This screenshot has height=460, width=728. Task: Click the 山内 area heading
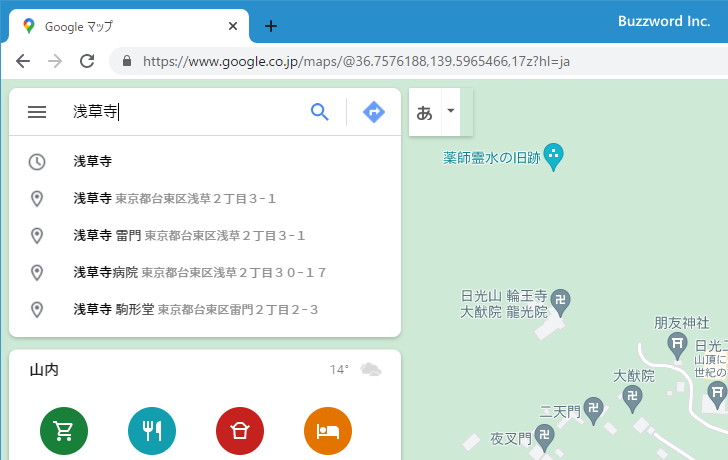point(44,370)
